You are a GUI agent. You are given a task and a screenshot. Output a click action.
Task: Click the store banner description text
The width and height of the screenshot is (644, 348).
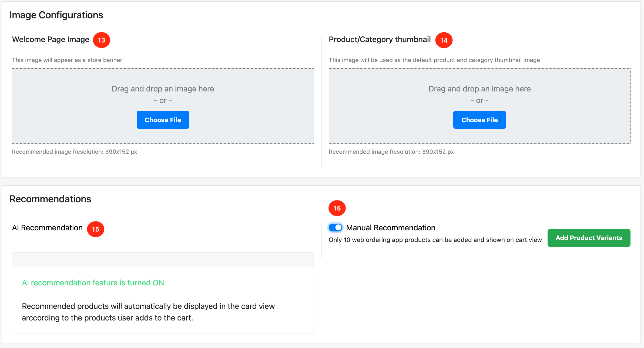point(67,60)
